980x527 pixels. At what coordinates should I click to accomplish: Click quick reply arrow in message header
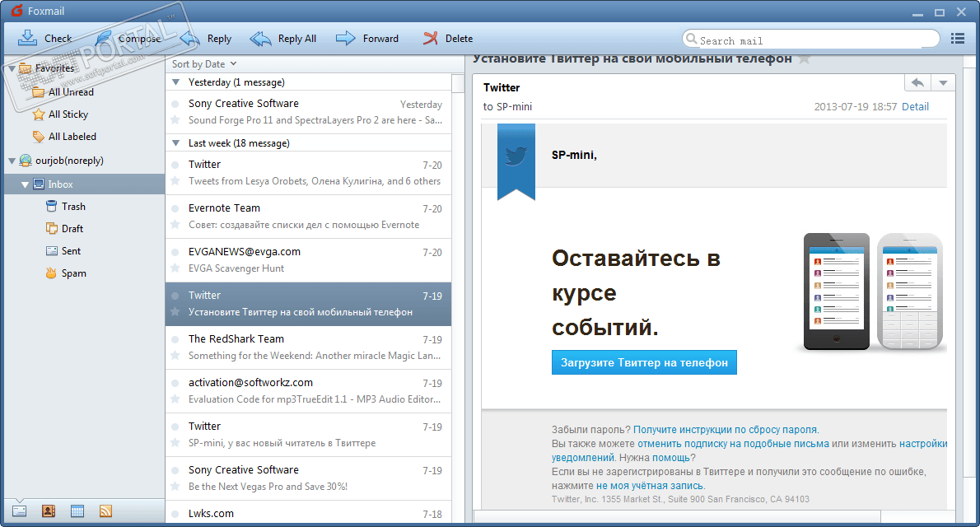pos(917,82)
